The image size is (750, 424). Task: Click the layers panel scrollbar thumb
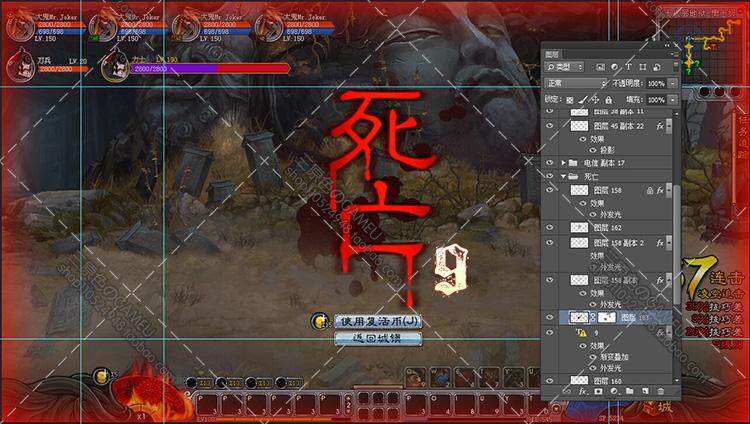tap(676, 244)
